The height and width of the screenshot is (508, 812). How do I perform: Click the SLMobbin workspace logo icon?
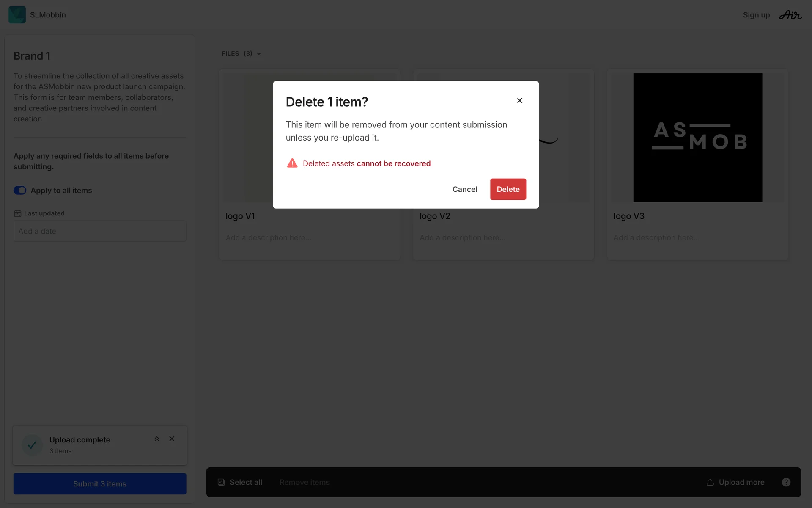click(x=17, y=15)
